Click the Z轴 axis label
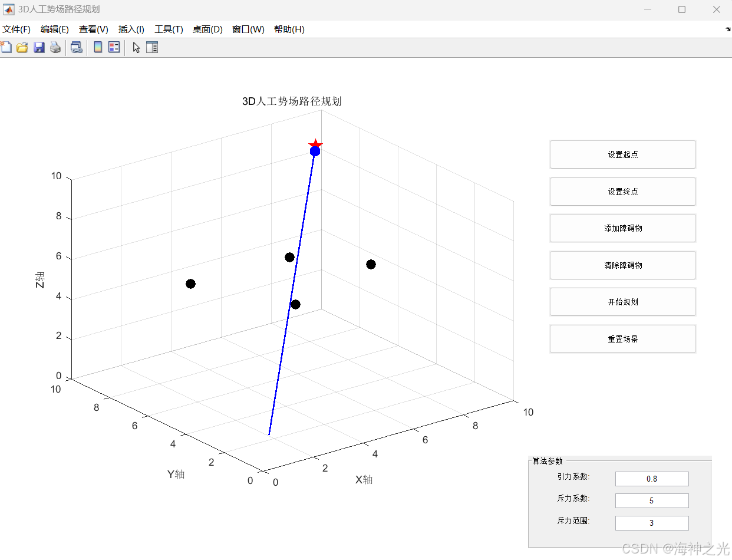This screenshot has width=732, height=560. coord(39,279)
